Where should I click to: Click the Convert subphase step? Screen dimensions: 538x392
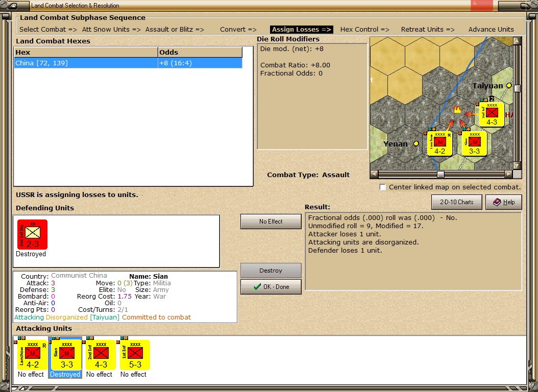pos(238,30)
